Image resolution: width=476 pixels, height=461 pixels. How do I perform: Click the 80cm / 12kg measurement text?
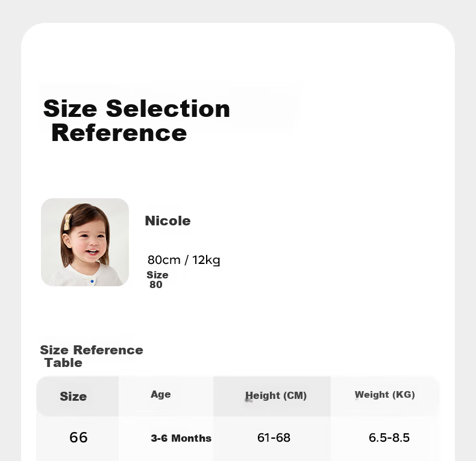pyautogui.click(x=184, y=260)
